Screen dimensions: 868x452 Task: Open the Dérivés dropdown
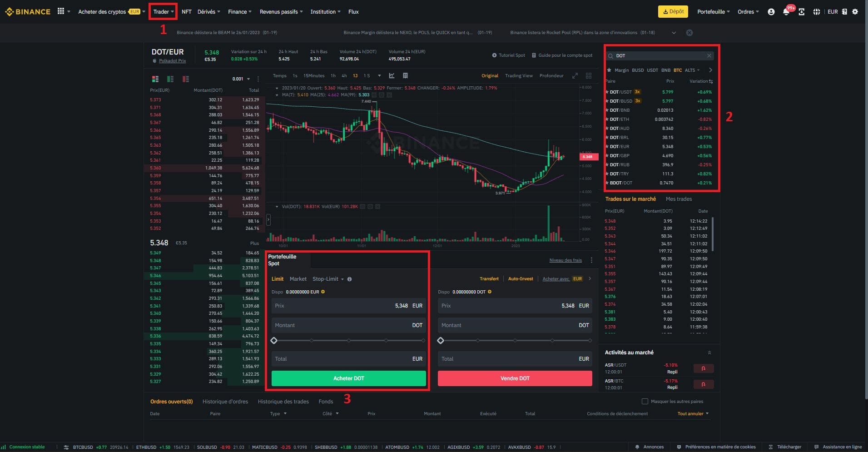(x=208, y=12)
